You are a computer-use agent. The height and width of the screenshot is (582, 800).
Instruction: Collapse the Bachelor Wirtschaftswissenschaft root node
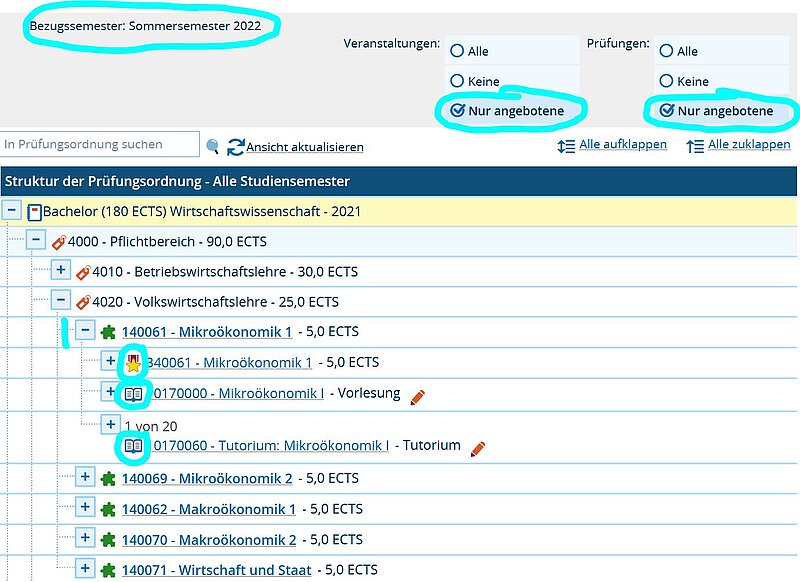pos(12,211)
